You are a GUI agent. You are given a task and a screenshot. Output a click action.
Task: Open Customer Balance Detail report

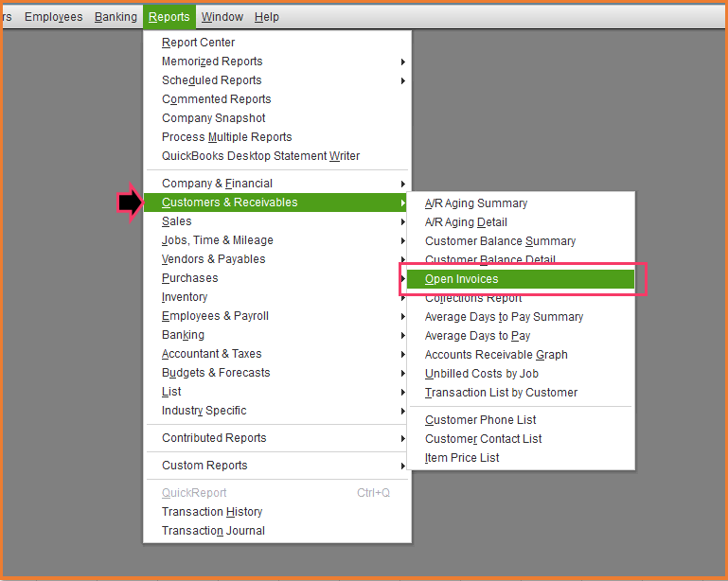click(x=521, y=259)
